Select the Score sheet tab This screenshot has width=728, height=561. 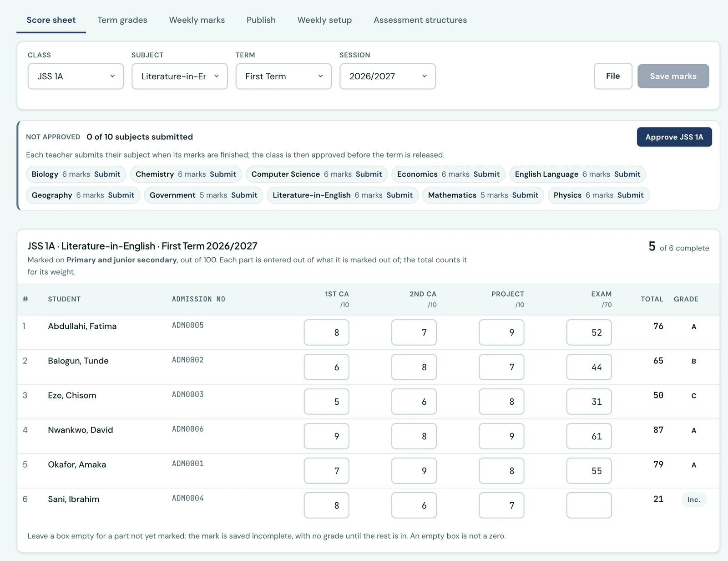pyautogui.click(x=51, y=20)
